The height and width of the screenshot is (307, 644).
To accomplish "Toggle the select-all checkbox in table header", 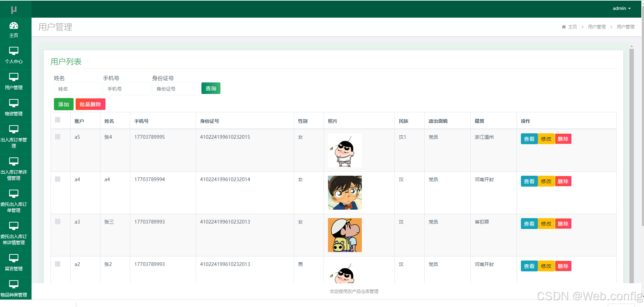I will (x=58, y=120).
